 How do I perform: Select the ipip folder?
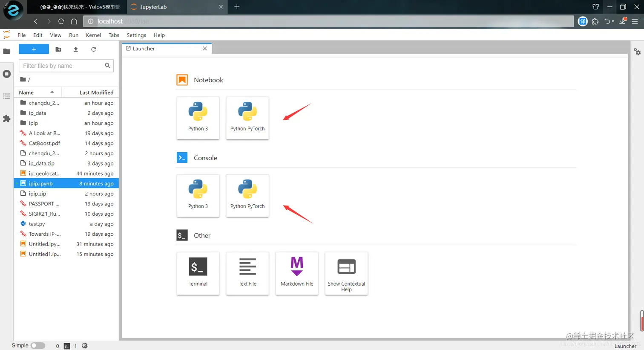point(66,123)
